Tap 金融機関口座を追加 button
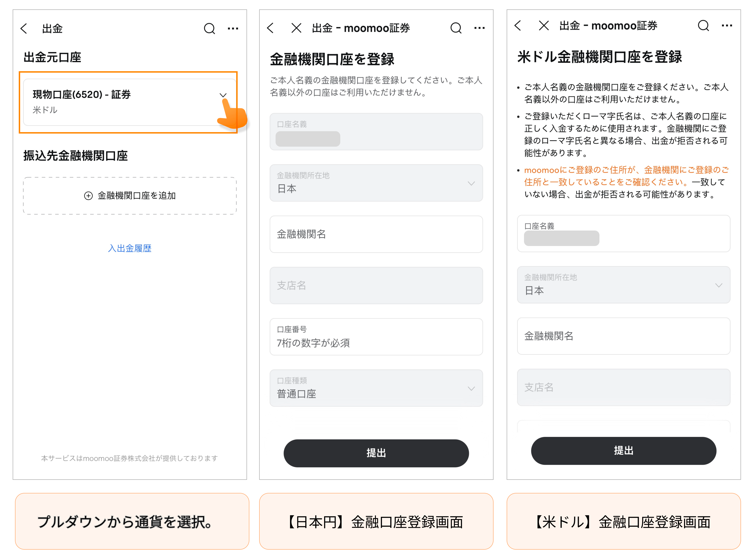 130,196
